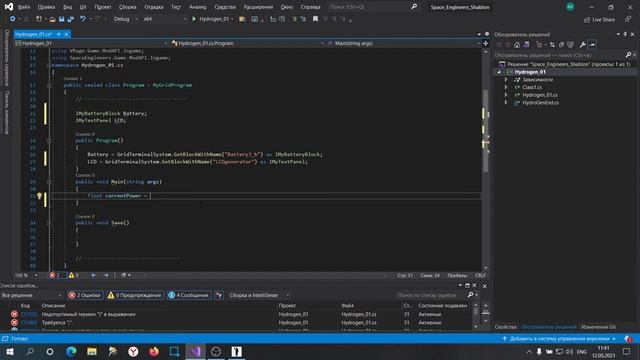This screenshot has width=640, height=360.
Task: Click the bookmark icon in toolbar
Action: pyautogui.click(x=315, y=19)
